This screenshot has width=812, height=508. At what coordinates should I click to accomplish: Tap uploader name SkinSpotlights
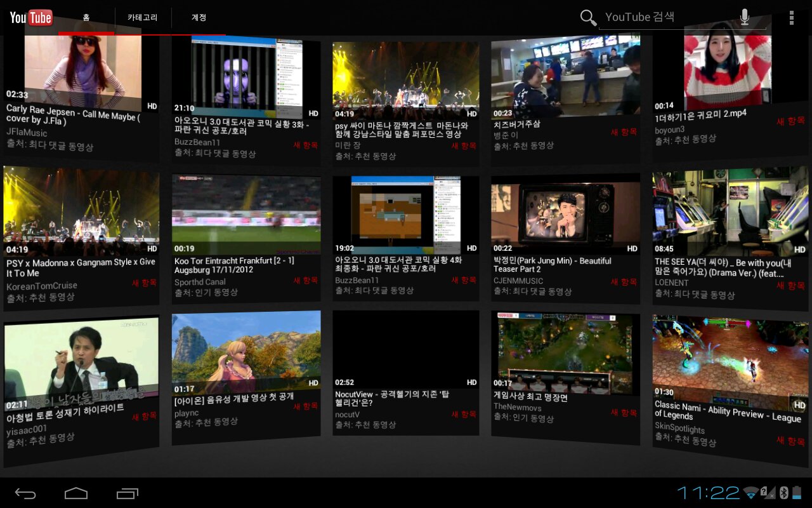coord(679,428)
